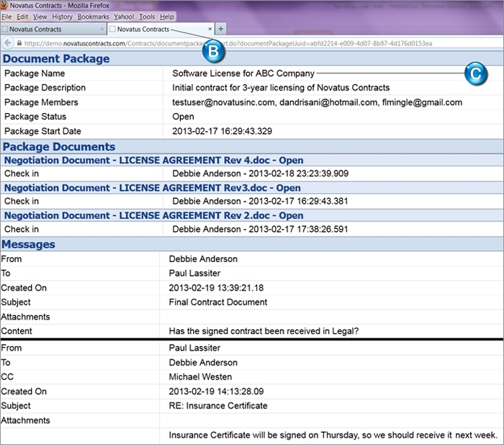Click start date '2013-02-17 16:29:43.329'

pos(222,131)
